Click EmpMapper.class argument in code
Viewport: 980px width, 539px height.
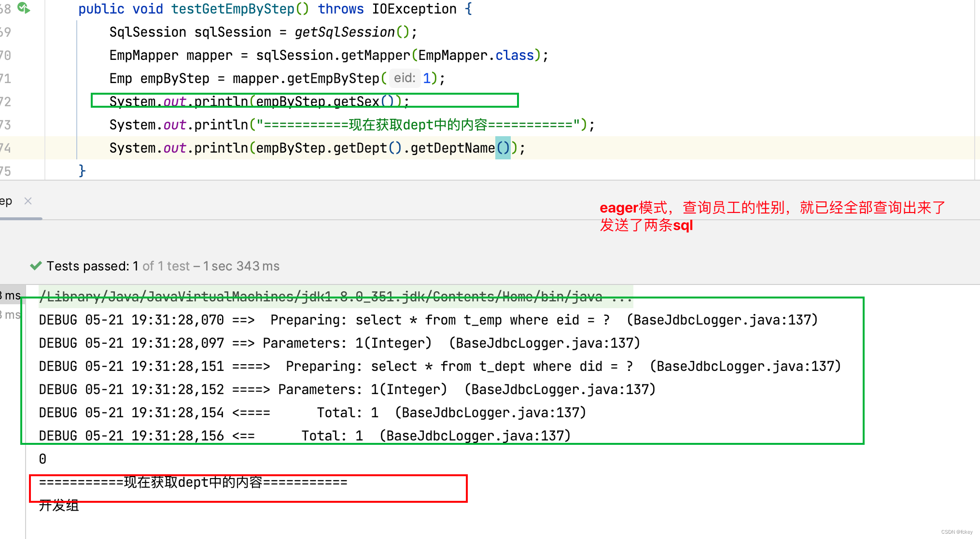tap(476, 55)
